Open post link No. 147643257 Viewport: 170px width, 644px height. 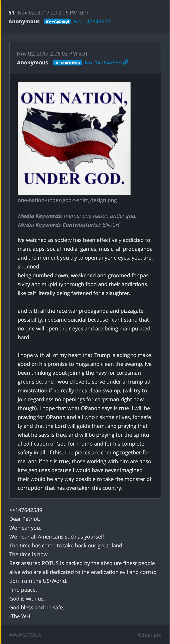coord(92,22)
